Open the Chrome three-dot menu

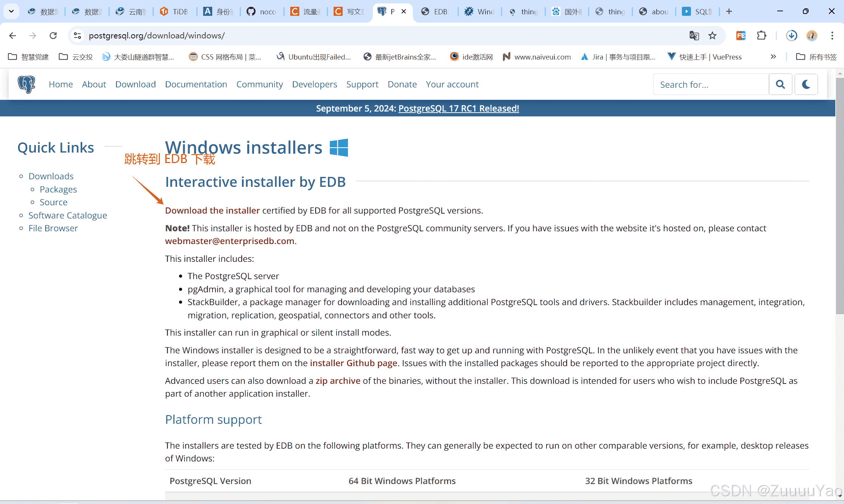[832, 35]
